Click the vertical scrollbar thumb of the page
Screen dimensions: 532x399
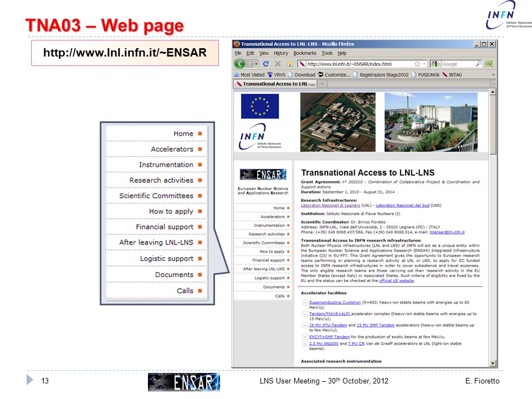coord(493,125)
